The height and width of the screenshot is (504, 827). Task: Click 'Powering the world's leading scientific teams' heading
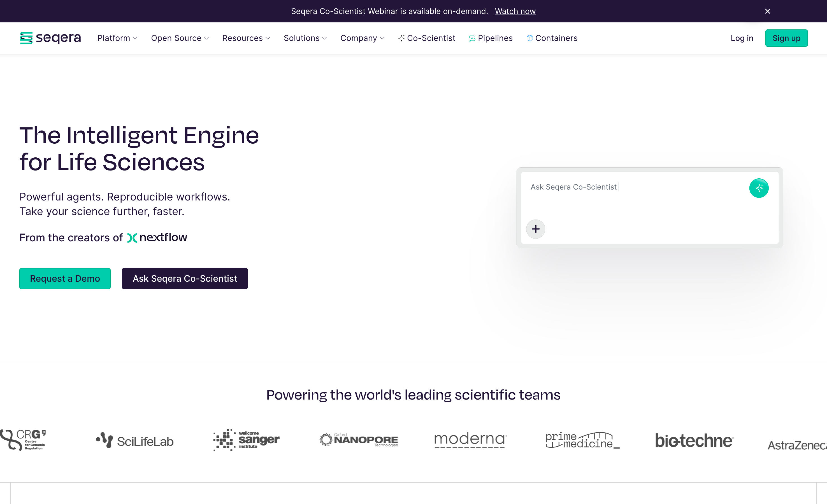413,395
